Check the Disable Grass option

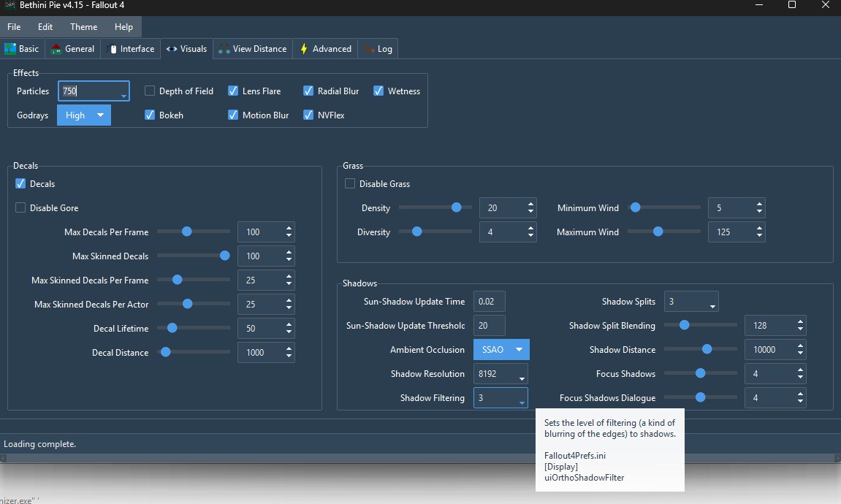coord(350,184)
